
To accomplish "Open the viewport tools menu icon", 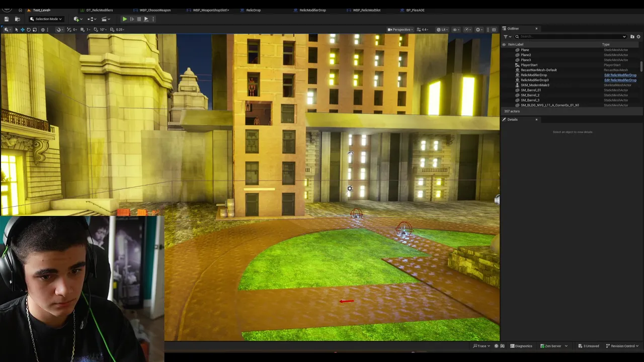I will click(7, 30).
